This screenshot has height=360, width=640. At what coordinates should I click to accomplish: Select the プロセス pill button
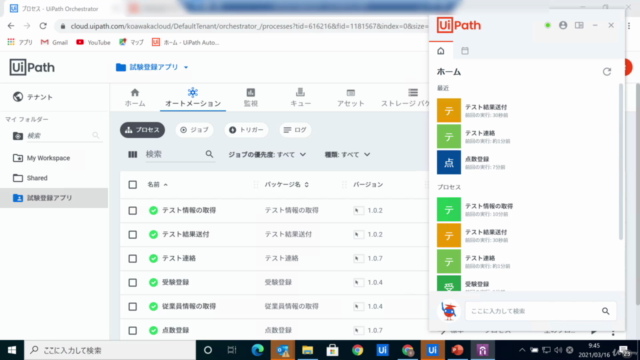coord(142,130)
